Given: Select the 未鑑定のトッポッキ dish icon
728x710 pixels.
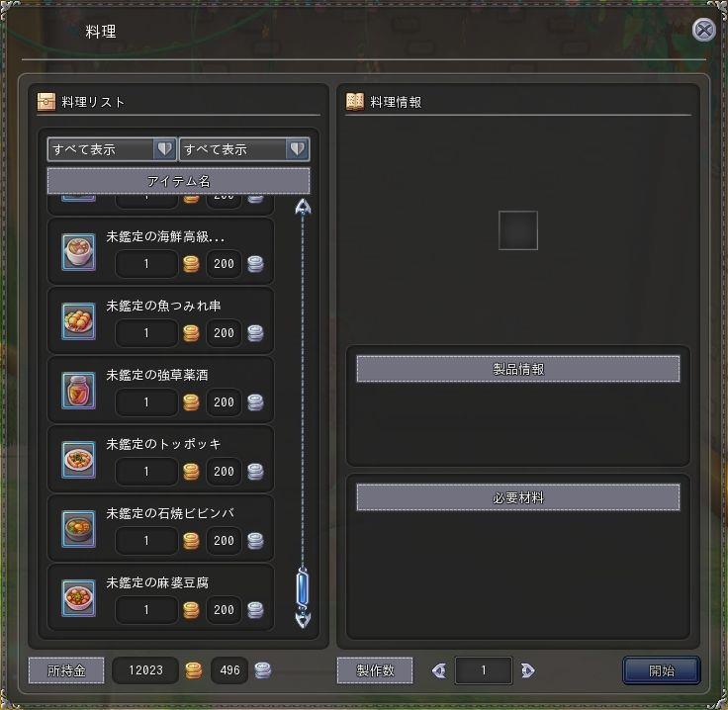Looking at the screenshot, I should click(78, 460).
